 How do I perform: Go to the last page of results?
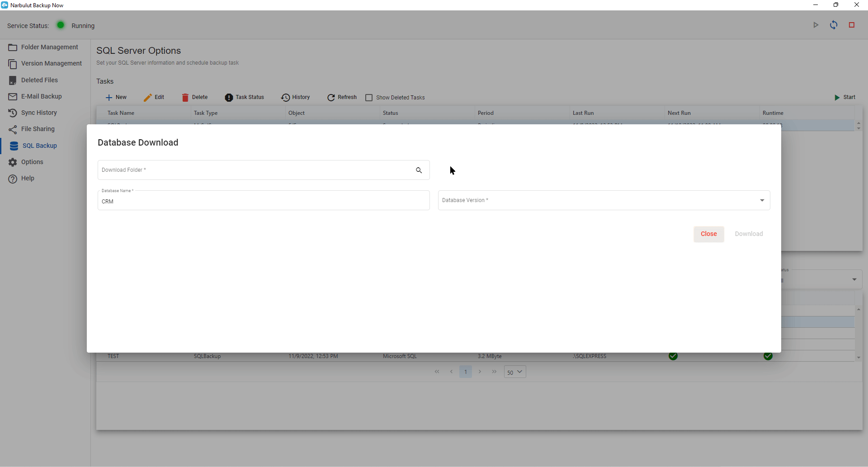[494, 372]
